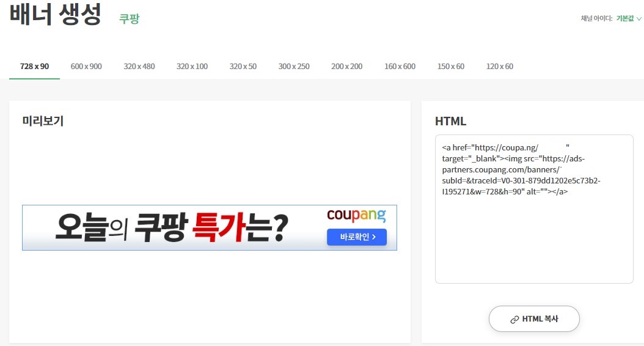Image resolution: width=644 pixels, height=346 pixels.
Task: Click the coupang logo in the banner
Action: (356, 215)
